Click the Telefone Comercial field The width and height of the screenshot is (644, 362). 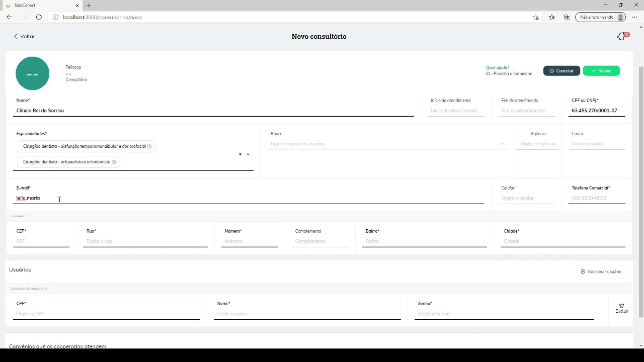597,198
